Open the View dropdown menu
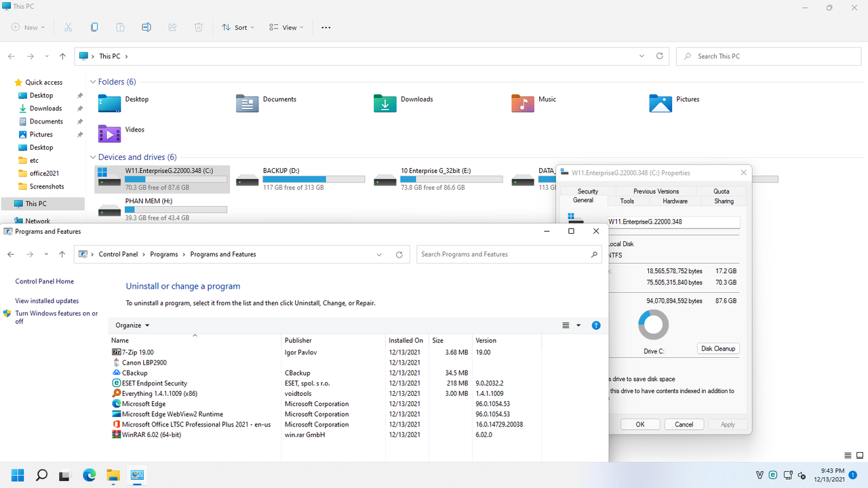 tap(288, 27)
